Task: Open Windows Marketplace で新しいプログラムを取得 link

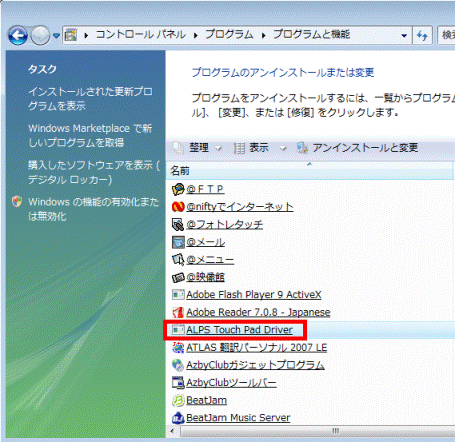Action: pyautogui.click(x=90, y=135)
